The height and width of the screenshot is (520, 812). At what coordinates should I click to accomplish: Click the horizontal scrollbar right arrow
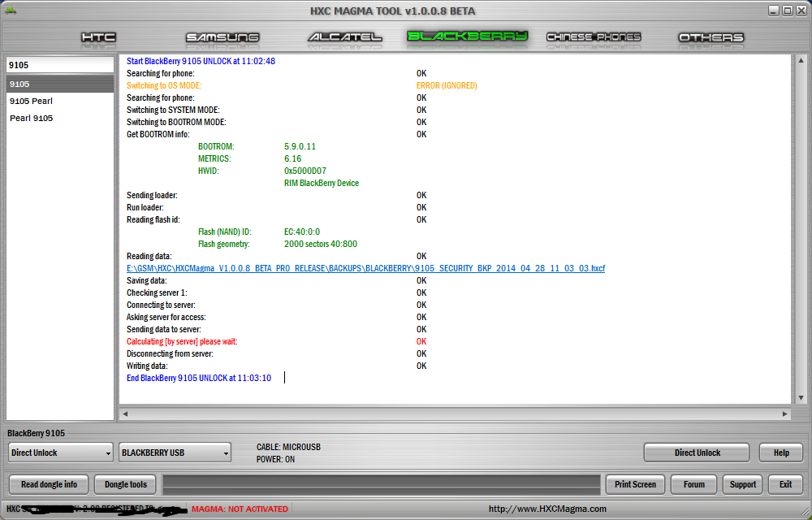(784, 414)
